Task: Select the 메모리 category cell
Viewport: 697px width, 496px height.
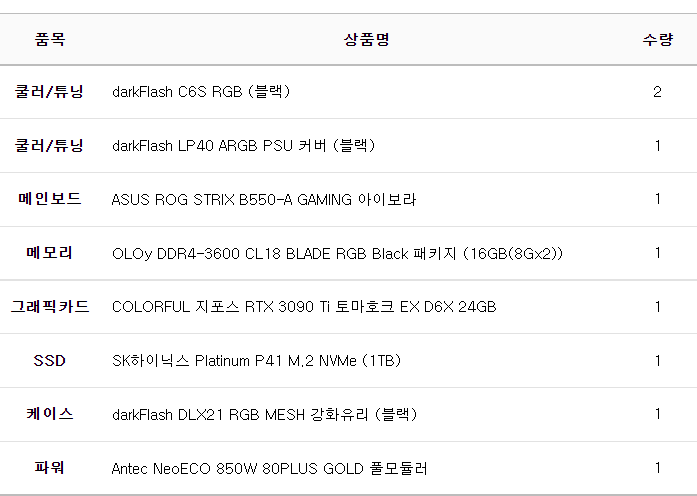Action: (x=49, y=253)
